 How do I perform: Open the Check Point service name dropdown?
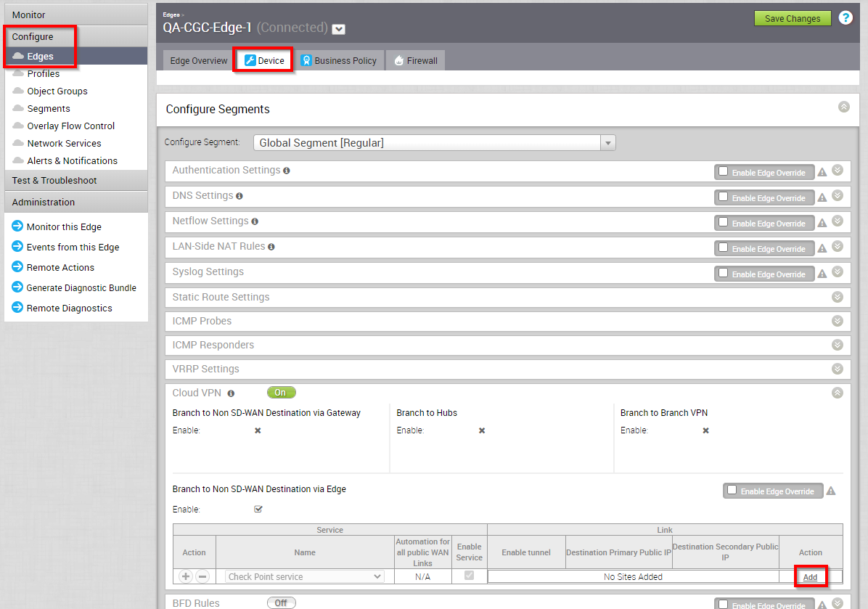(305, 576)
